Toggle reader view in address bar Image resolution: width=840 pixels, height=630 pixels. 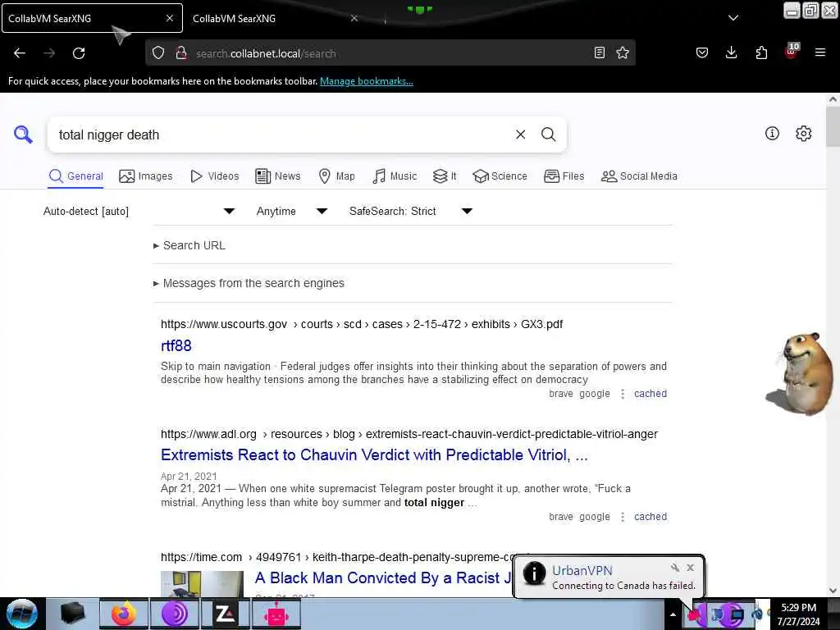600,52
